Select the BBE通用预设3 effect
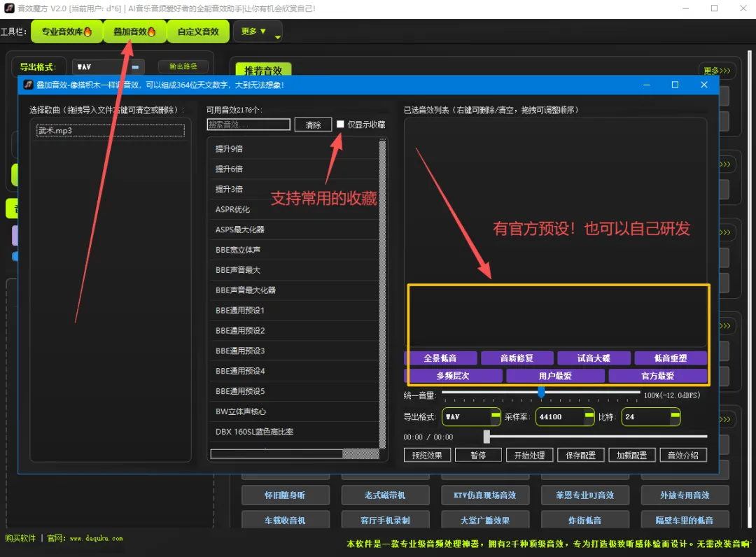756x557 pixels. 294,351
